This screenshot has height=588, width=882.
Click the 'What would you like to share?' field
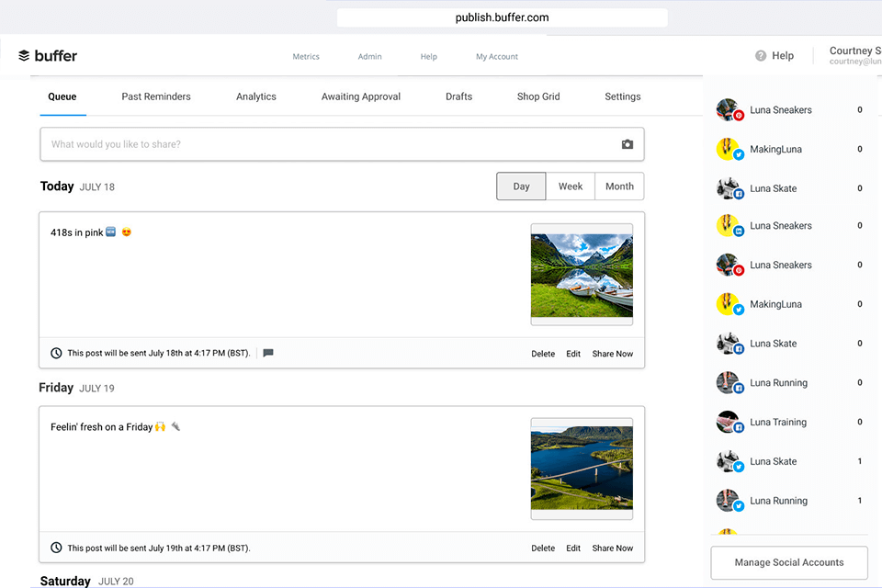click(331, 144)
